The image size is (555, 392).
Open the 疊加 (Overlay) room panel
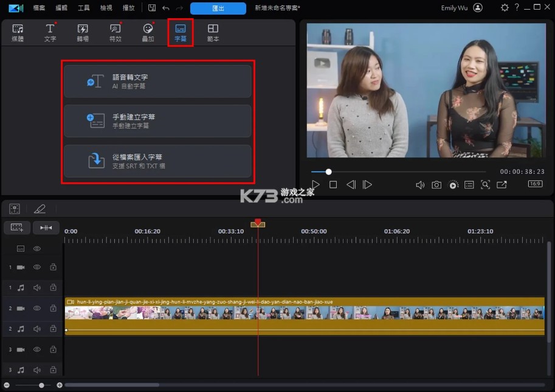coord(148,32)
